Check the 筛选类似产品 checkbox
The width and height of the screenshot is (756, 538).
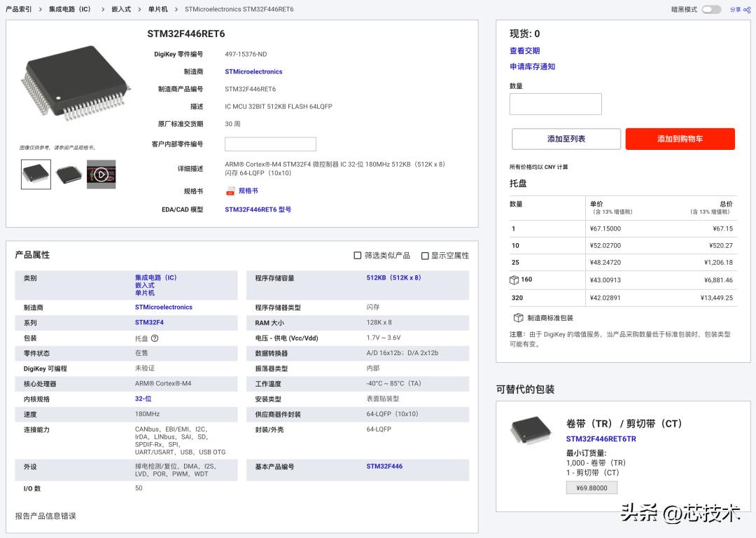[357, 255]
